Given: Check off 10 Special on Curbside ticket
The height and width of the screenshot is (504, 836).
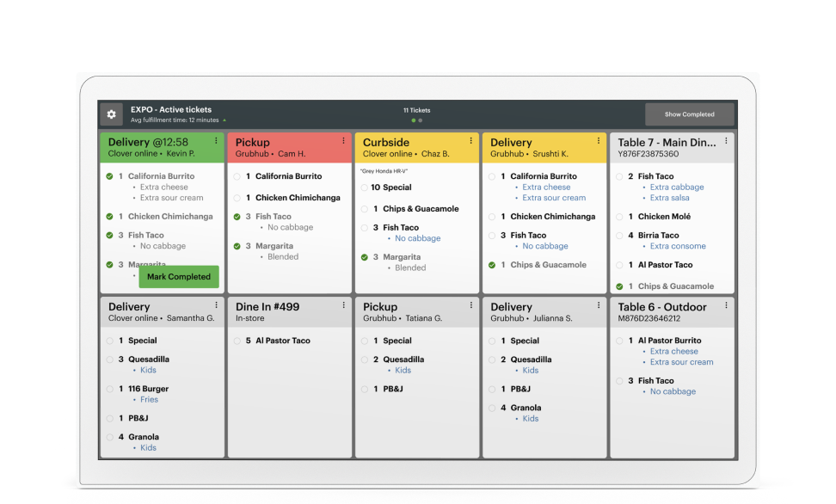Looking at the screenshot, I should 364,187.
